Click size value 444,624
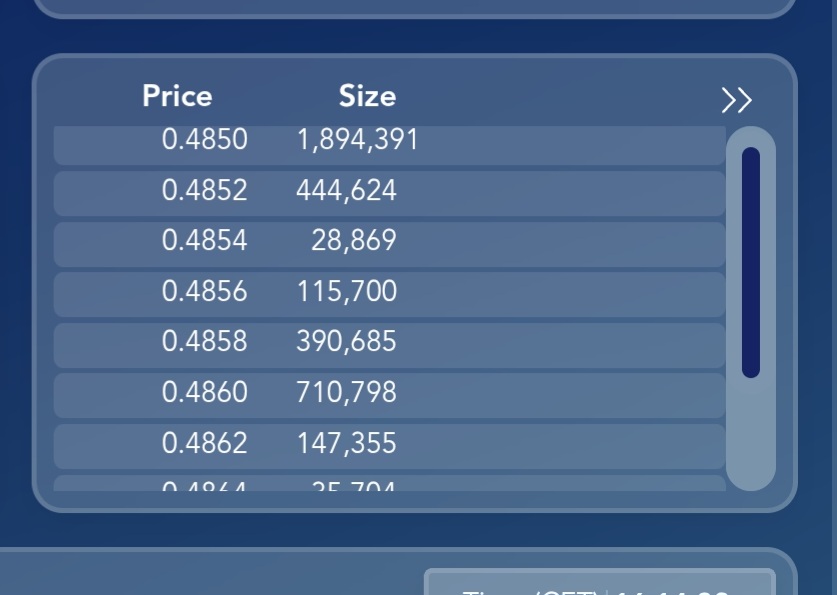The height and width of the screenshot is (595, 837). click(346, 190)
